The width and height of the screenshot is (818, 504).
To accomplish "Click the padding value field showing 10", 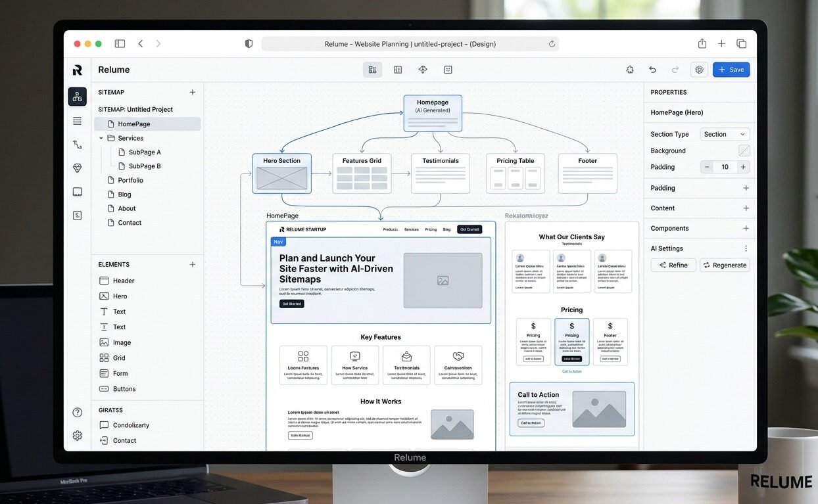I will [725, 167].
